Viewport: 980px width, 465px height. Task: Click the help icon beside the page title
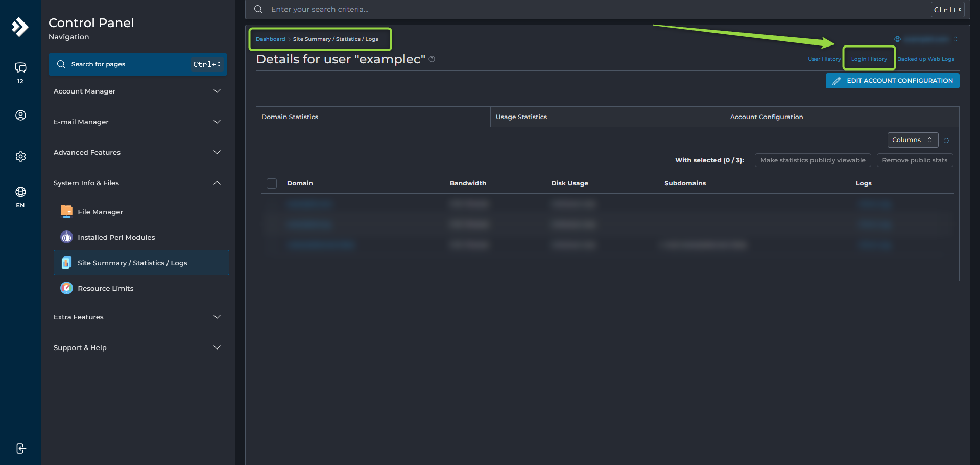click(x=432, y=59)
